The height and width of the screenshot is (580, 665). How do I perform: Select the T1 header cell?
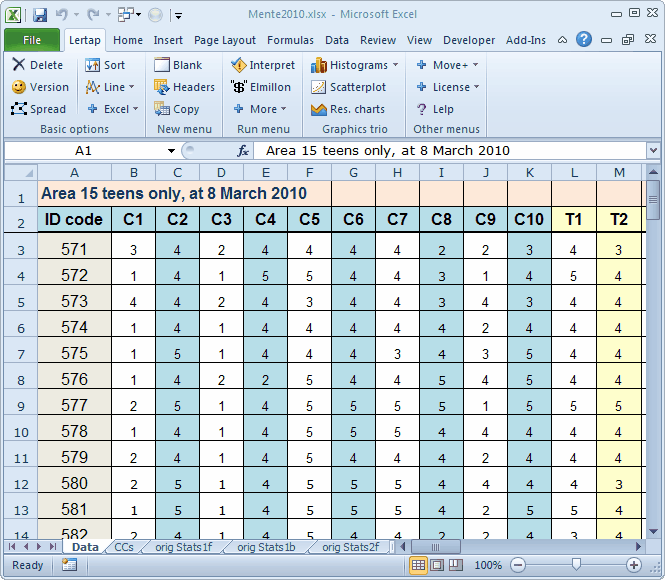[x=573, y=219]
